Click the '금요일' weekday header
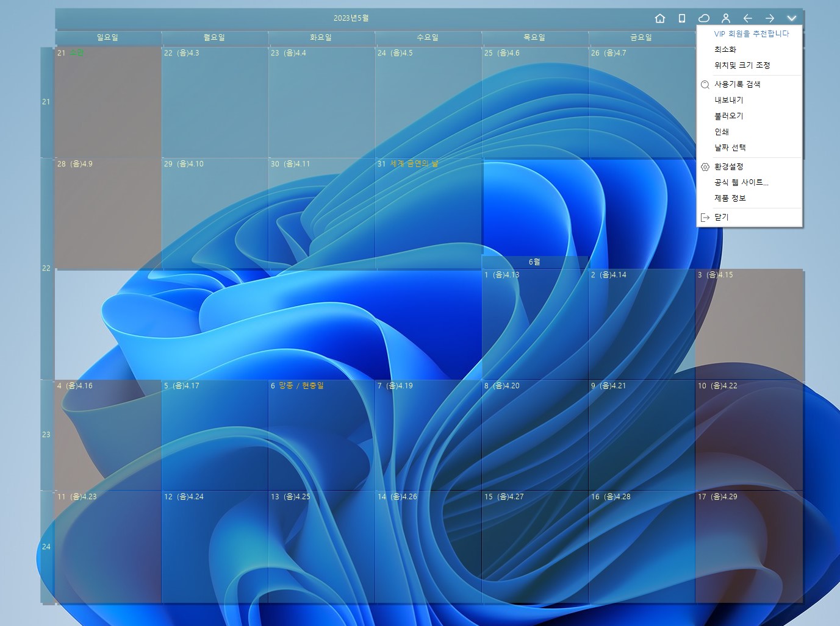The image size is (840, 626). 642,38
